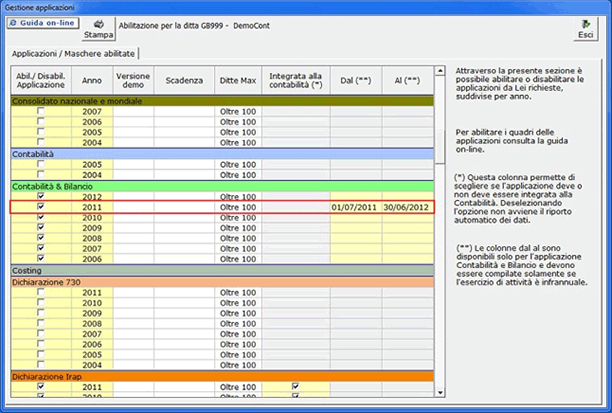This screenshot has height=413, width=612.
Task: Select the Dichiarazione Irap group header
Action: [x=222, y=376]
